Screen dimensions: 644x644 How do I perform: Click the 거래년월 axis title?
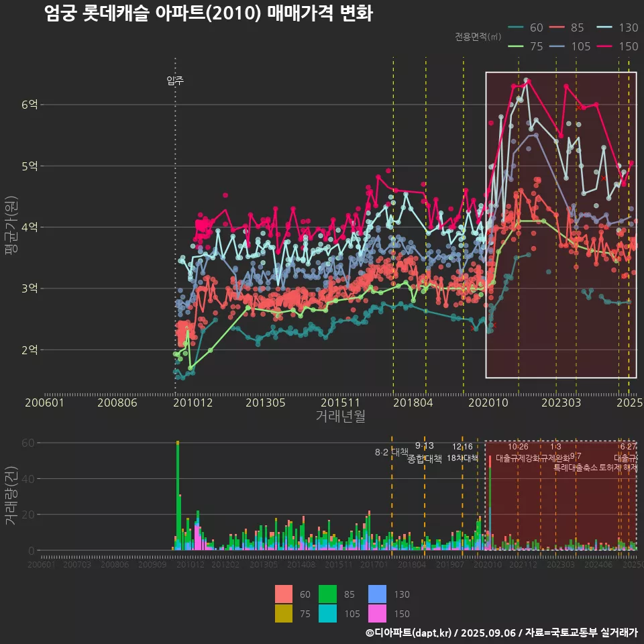click(341, 416)
